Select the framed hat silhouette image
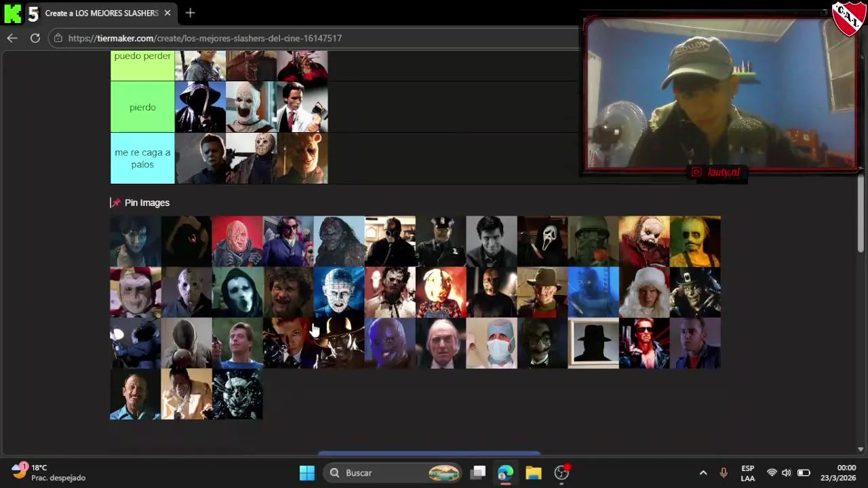This screenshot has height=488, width=868. click(x=593, y=343)
